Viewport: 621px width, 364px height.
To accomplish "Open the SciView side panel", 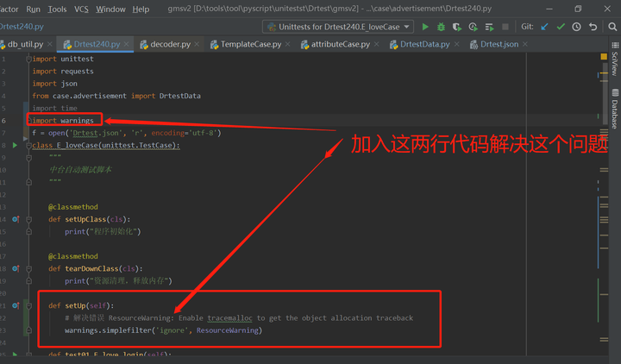I will 615,60.
